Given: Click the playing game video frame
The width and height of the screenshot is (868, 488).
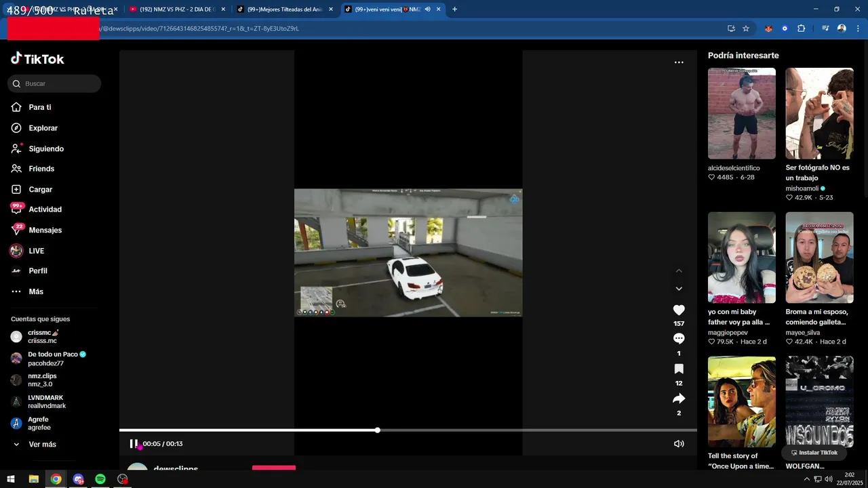Looking at the screenshot, I should pos(408,253).
